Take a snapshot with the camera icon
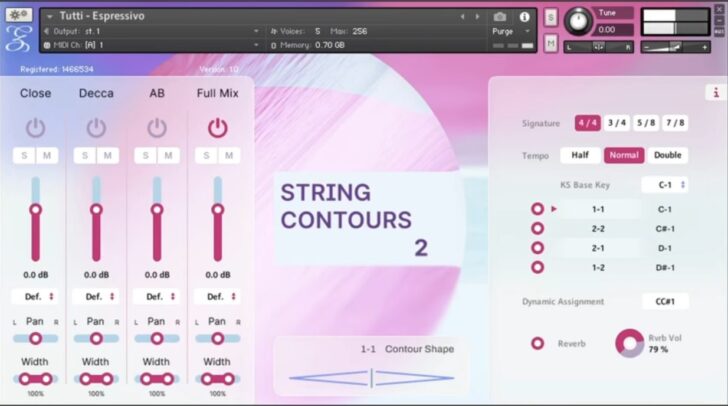Screen dimensions: 728x406 500,17
